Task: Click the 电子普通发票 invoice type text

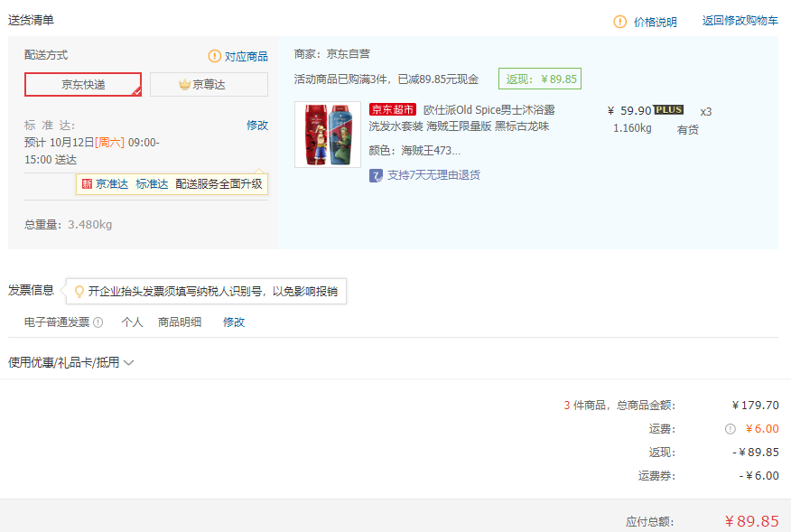Action: tap(57, 322)
